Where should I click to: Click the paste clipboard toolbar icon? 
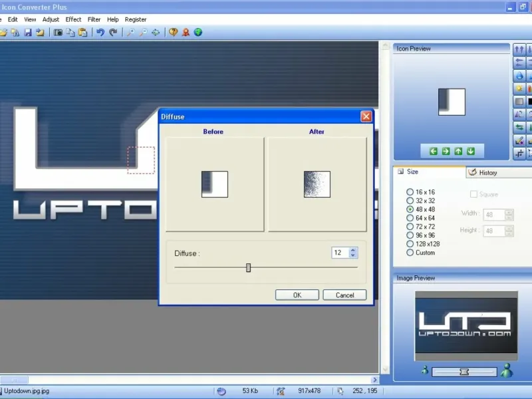[x=82, y=33]
